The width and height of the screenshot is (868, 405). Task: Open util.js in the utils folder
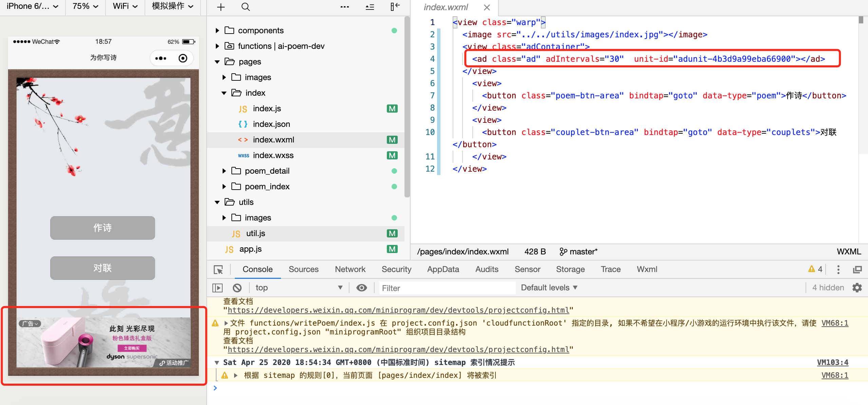[305, 233]
